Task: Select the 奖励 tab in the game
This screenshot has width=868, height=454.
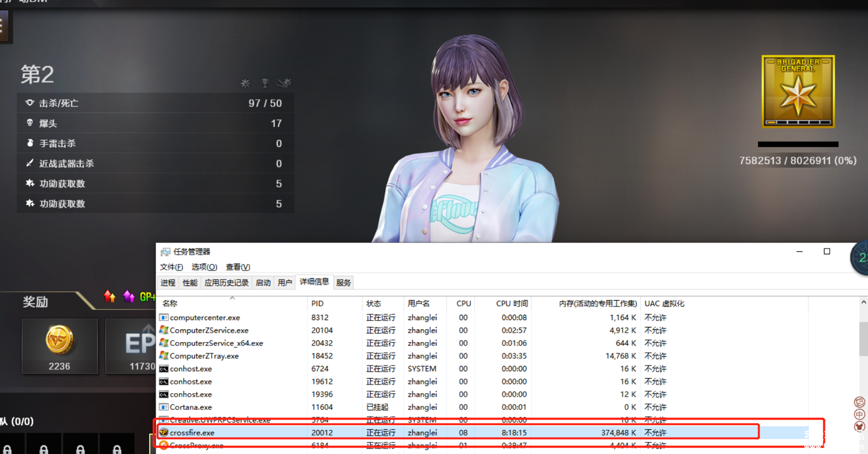Action: click(36, 302)
